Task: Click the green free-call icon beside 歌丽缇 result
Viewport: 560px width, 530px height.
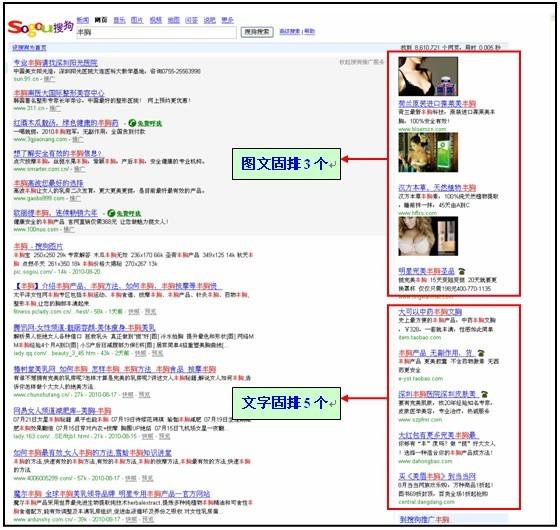Action: (124, 213)
